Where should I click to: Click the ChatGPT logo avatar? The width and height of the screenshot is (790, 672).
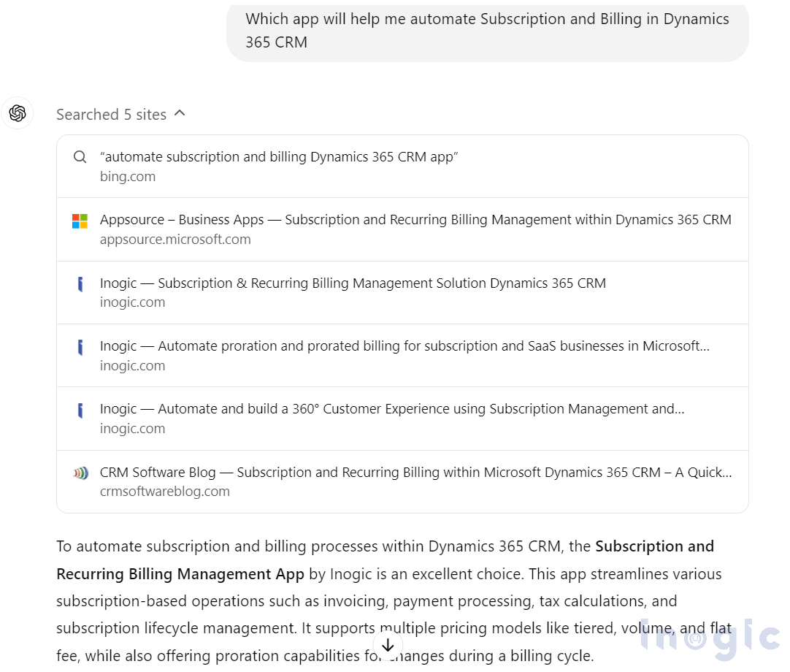point(18,113)
